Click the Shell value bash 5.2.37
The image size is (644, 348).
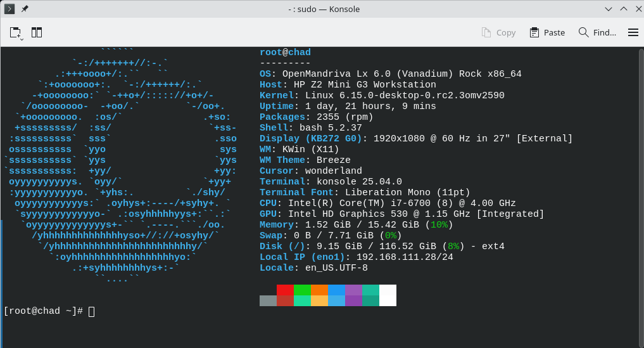[x=331, y=127]
